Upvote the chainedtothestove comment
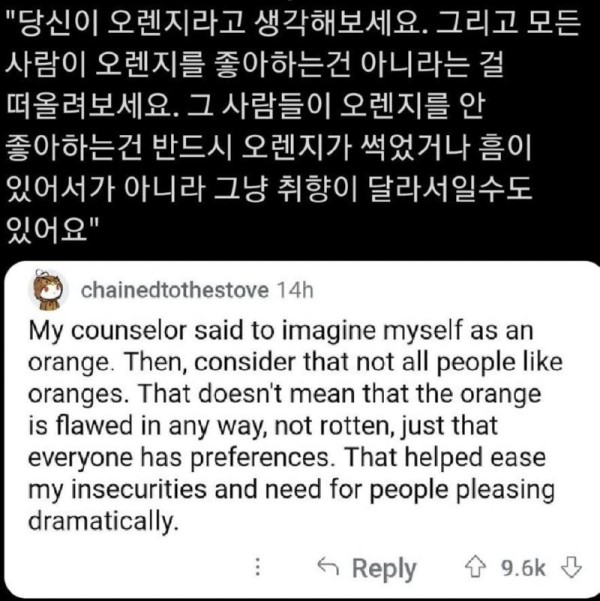This screenshot has width=600, height=601. pyautogui.click(x=475, y=568)
